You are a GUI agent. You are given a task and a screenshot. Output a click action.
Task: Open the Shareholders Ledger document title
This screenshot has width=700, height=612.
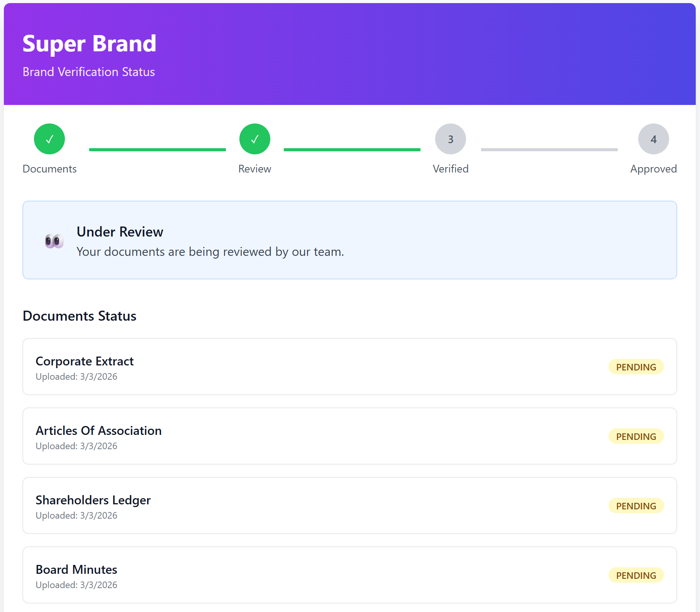click(x=93, y=500)
